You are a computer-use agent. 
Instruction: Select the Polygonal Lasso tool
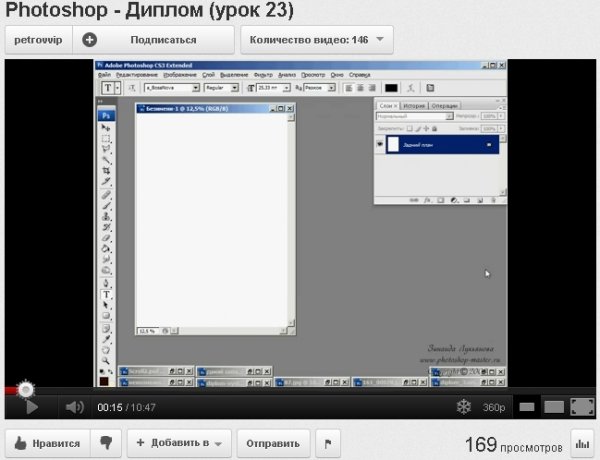106,149
